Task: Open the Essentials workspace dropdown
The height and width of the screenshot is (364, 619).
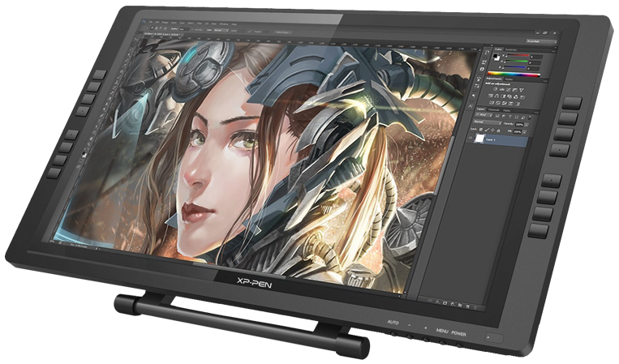Action: [542, 42]
